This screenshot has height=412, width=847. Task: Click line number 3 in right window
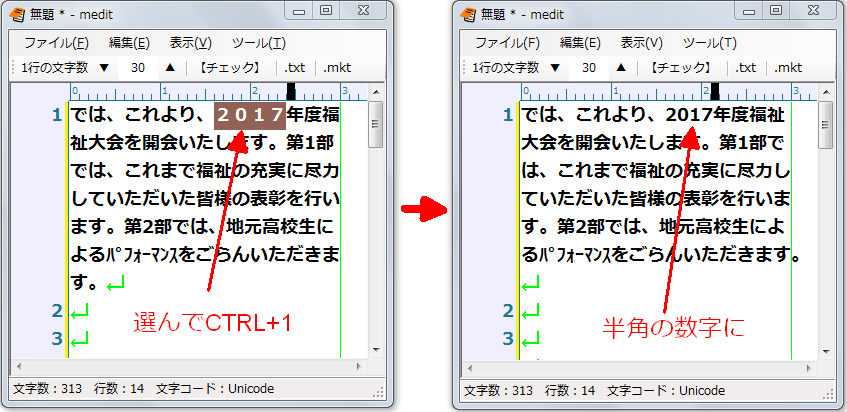click(x=508, y=339)
